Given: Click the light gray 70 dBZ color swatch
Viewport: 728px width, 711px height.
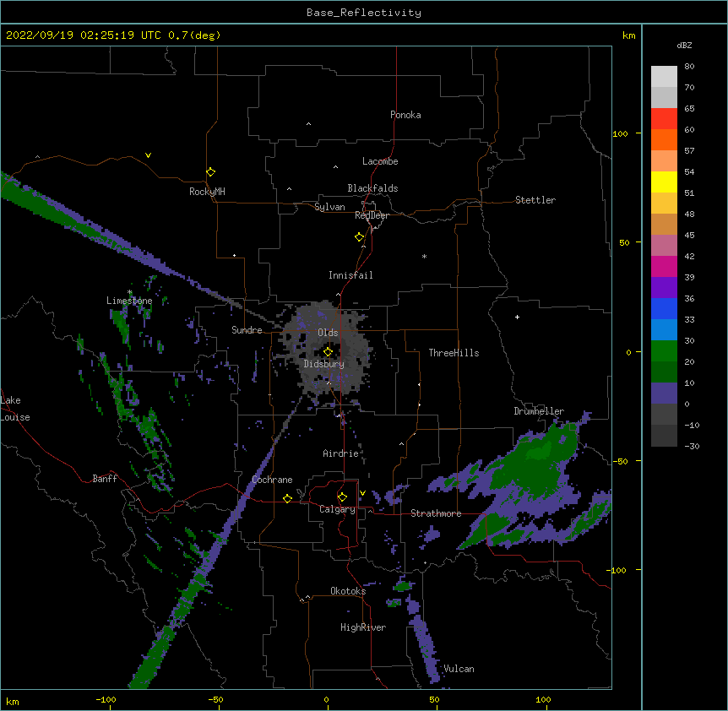Looking at the screenshot, I should (x=664, y=77).
